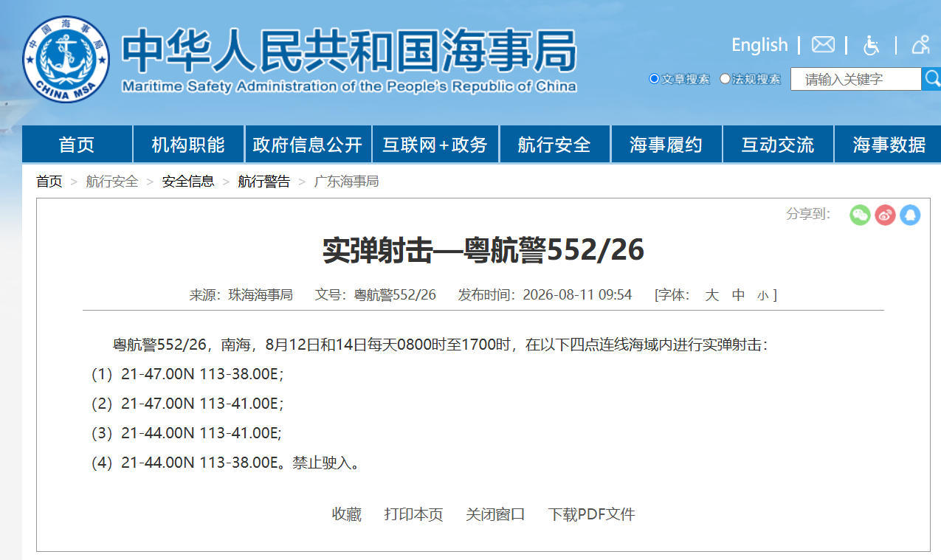
Task: Share to WeChat via green icon
Action: (860, 215)
